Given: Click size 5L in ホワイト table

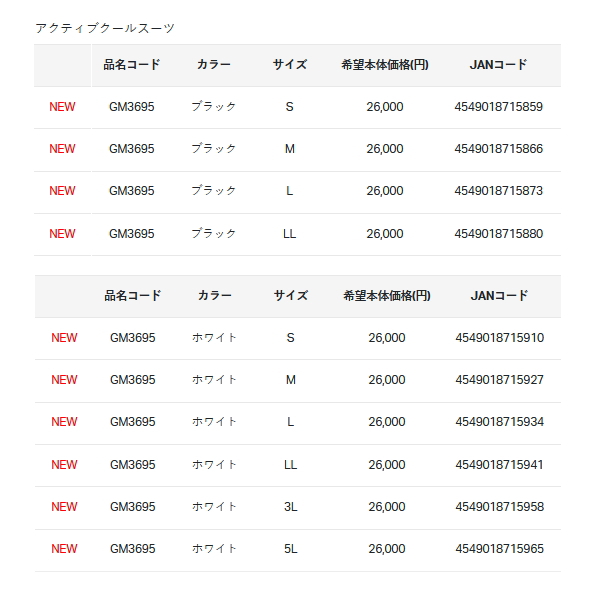Looking at the screenshot, I should [x=290, y=549].
